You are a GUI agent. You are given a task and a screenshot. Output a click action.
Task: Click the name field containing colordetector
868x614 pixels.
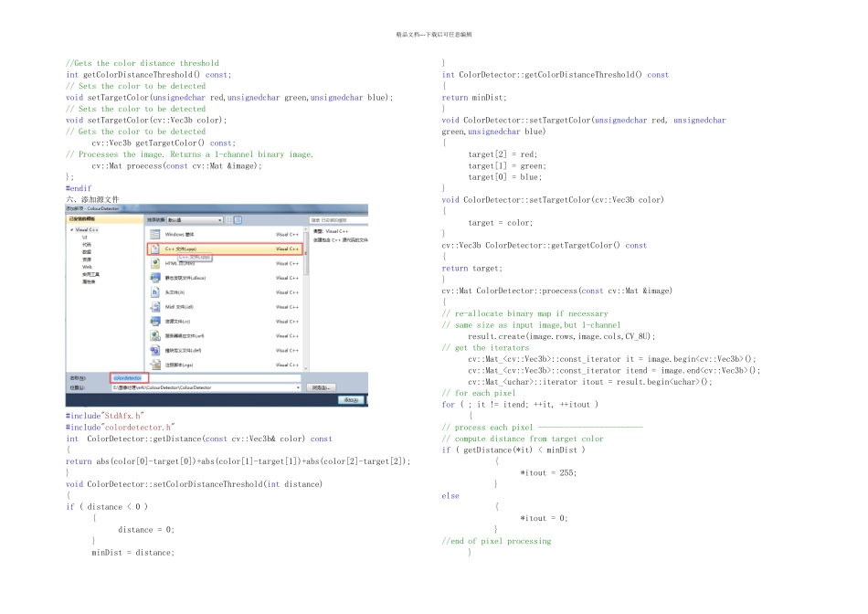(x=206, y=378)
